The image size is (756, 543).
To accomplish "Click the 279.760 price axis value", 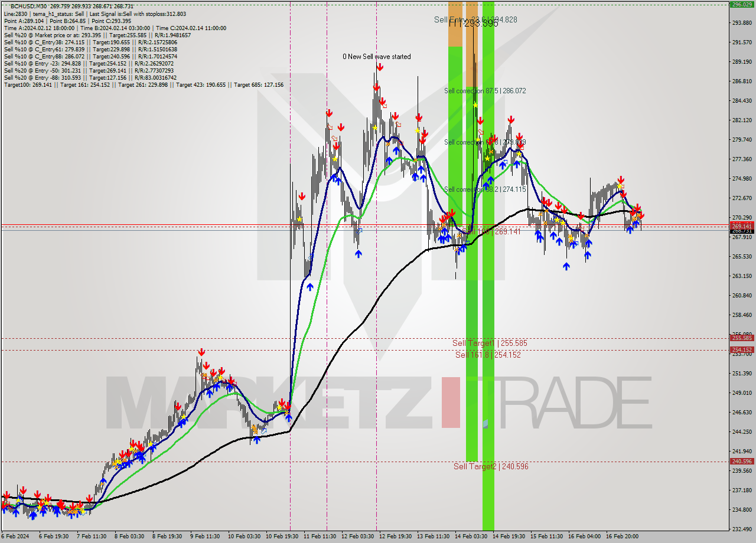I will pos(742,140).
